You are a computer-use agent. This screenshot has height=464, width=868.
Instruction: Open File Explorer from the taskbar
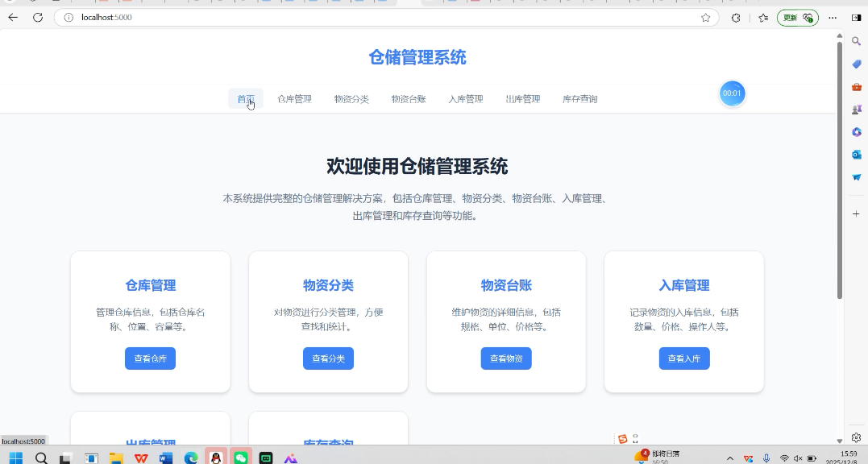pos(116,458)
